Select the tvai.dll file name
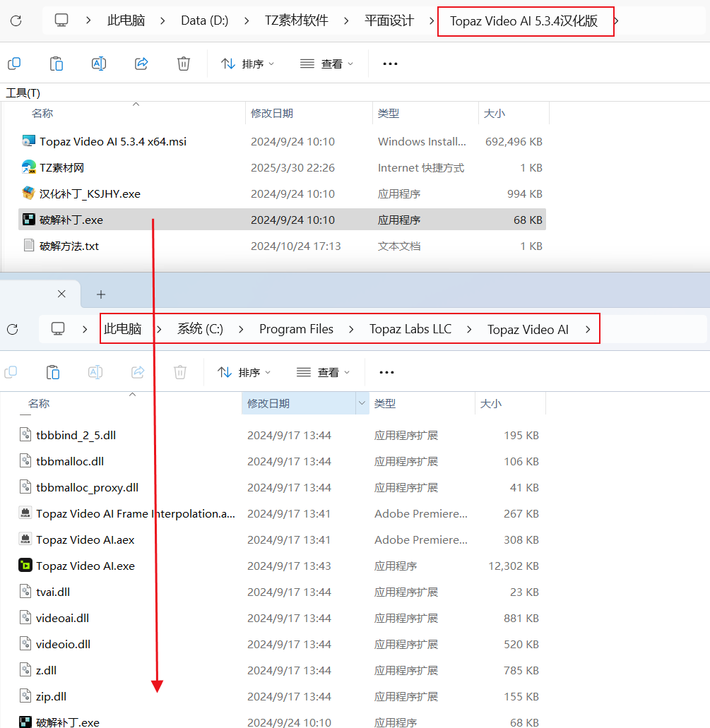The height and width of the screenshot is (728, 710). (x=53, y=592)
